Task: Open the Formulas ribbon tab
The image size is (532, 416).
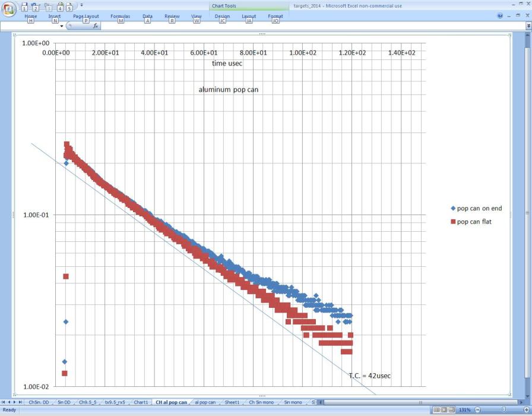Action: pos(120,16)
